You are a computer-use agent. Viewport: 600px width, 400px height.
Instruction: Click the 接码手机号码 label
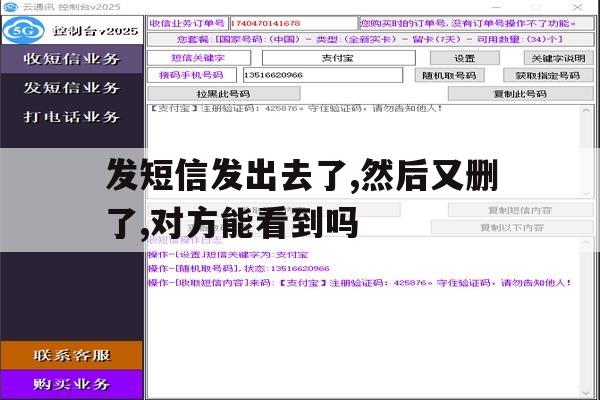coord(191,75)
